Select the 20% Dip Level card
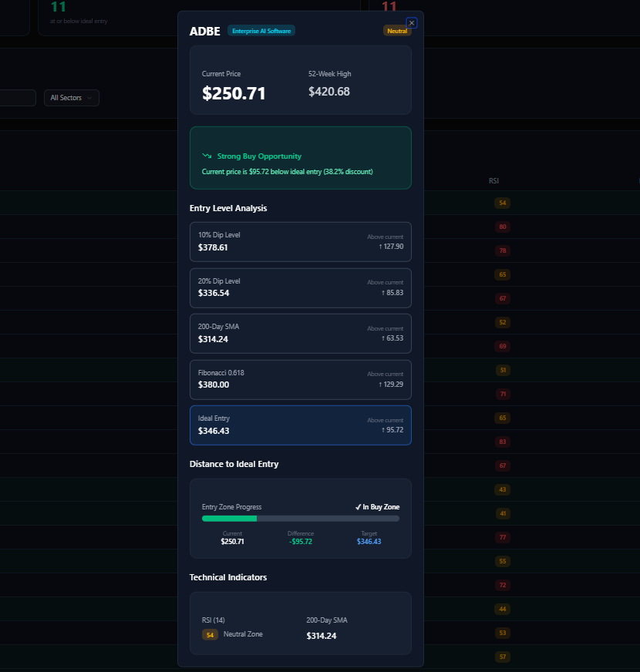The height and width of the screenshot is (672, 640). 300,288
